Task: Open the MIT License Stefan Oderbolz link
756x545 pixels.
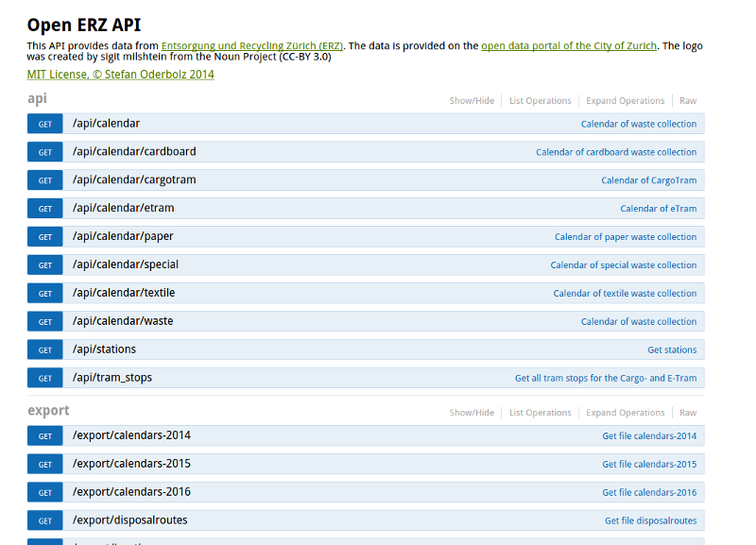Action: click(121, 75)
